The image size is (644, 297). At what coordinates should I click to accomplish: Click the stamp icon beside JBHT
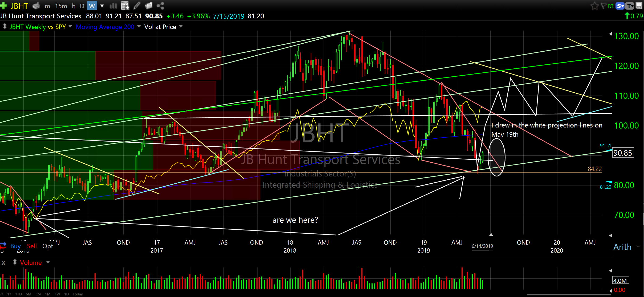(36, 6)
